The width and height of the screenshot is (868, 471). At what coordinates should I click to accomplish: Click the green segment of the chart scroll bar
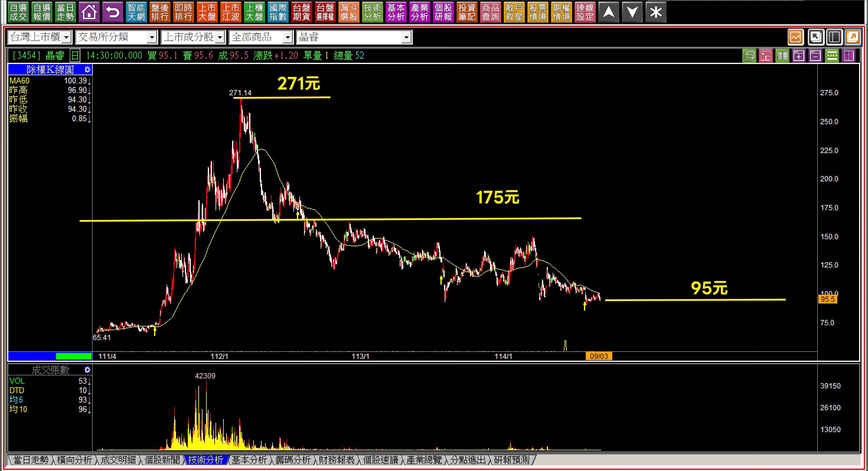tap(74, 356)
